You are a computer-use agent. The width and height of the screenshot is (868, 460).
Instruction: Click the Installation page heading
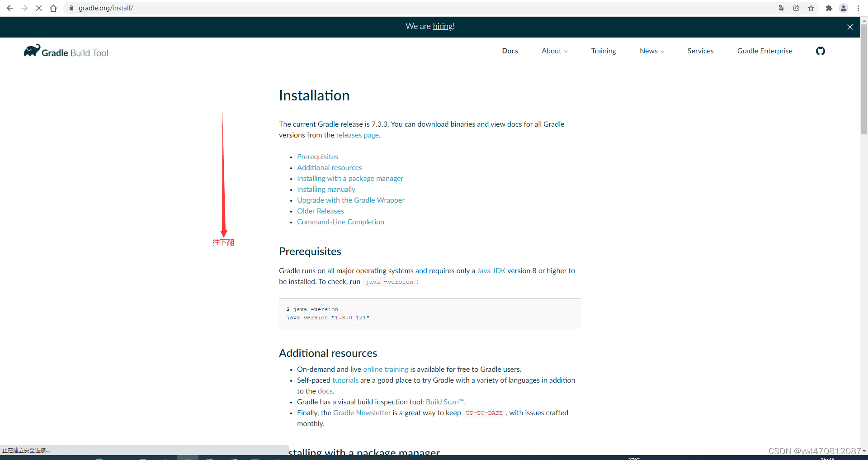(314, 95)
